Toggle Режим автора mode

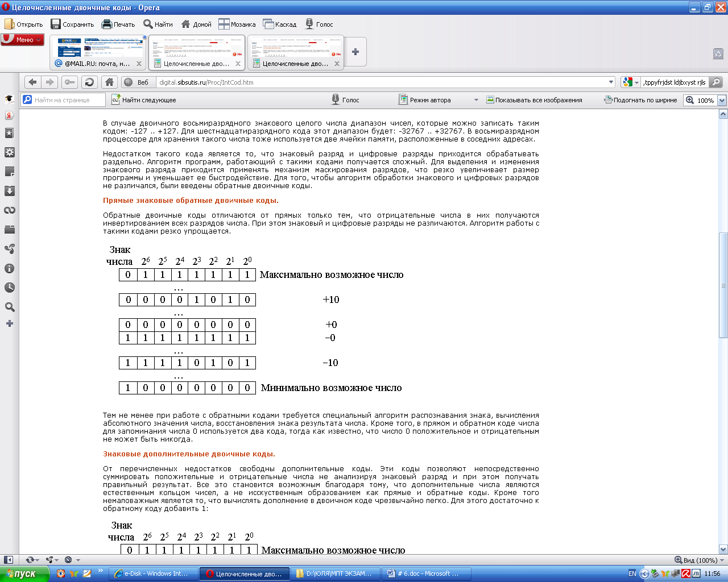click(424, 99)
